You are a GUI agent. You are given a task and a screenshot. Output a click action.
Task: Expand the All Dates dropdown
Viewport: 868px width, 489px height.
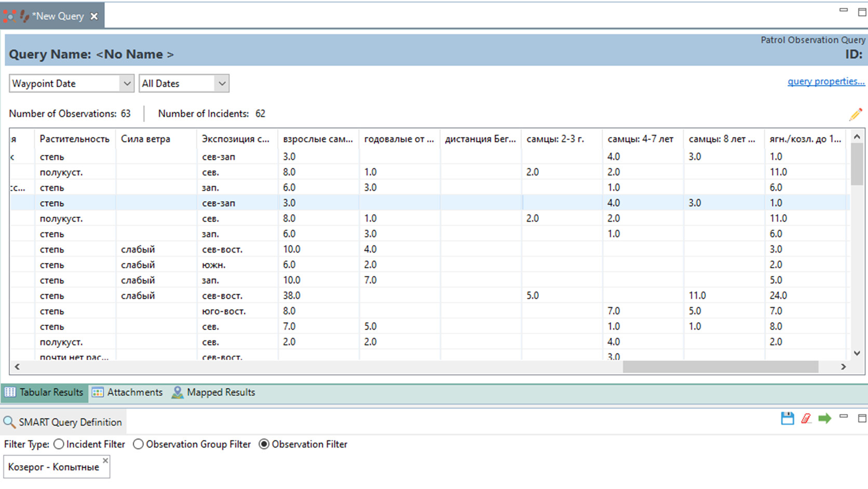click(222, 84)
